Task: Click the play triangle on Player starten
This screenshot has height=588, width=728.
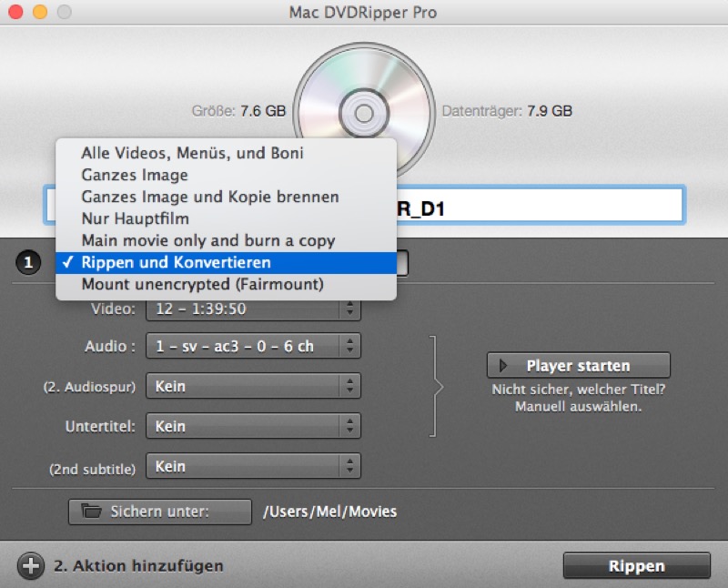Action: pos(502,366)
